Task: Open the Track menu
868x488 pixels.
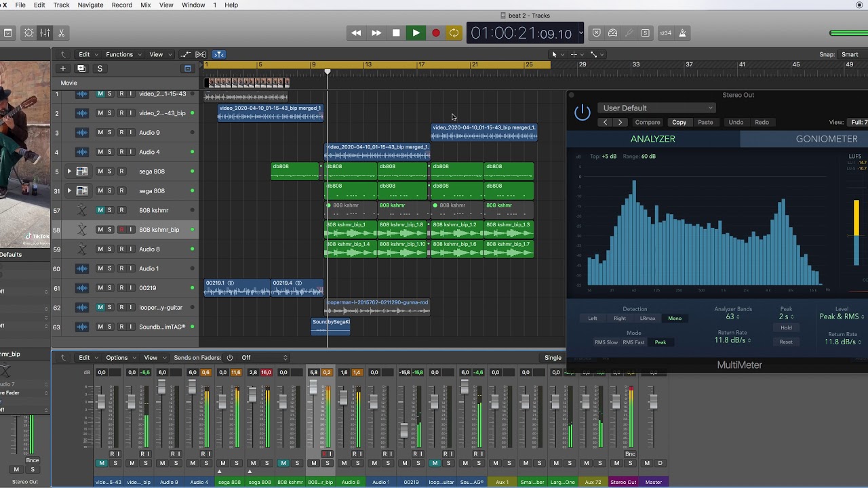Action: pyautogui.click(x=61, y=5)
